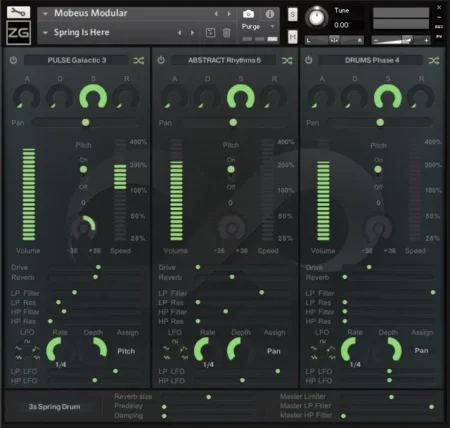Adjust HP LFO slider in PULSE layer
This screenshot has width=450, height=428.
(x=94, y=380)
